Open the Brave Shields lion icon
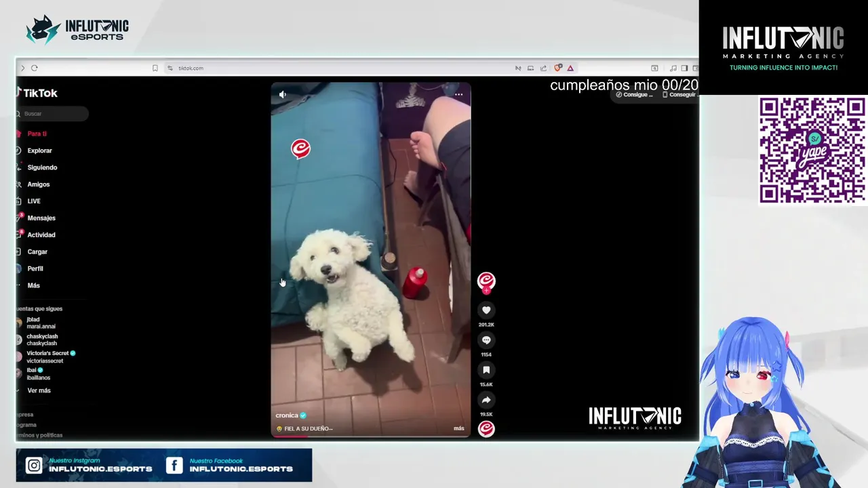Image resolution: width=868 pixels, height=488 pixels. 558,68
